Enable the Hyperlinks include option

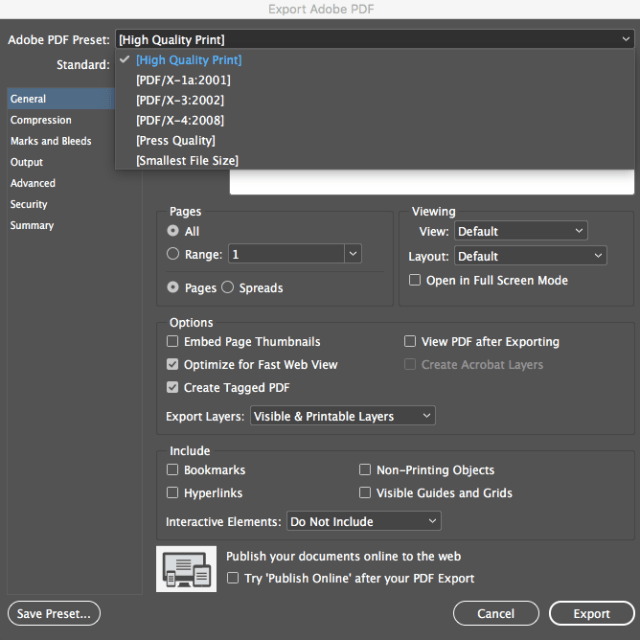tap(173, 493)
